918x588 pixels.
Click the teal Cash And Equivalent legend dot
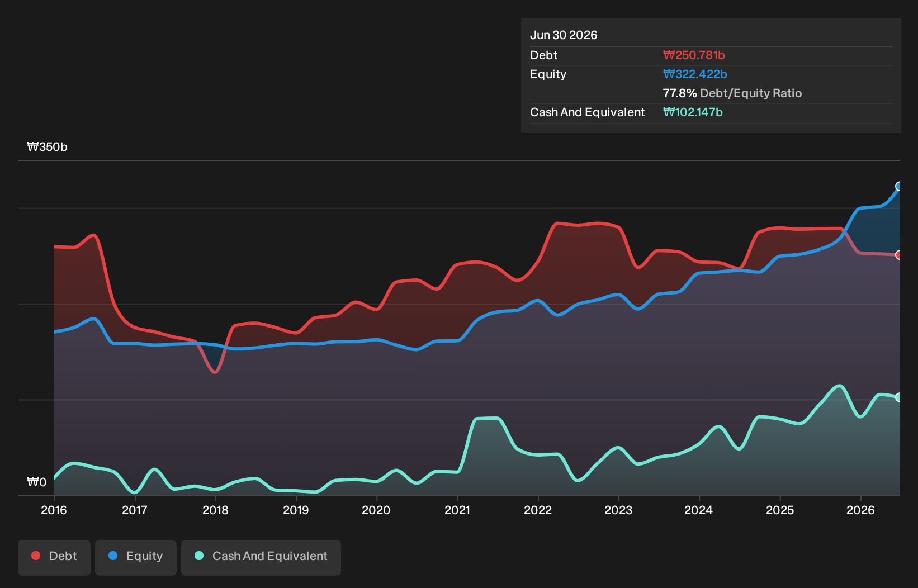click(x=199, y=556)
